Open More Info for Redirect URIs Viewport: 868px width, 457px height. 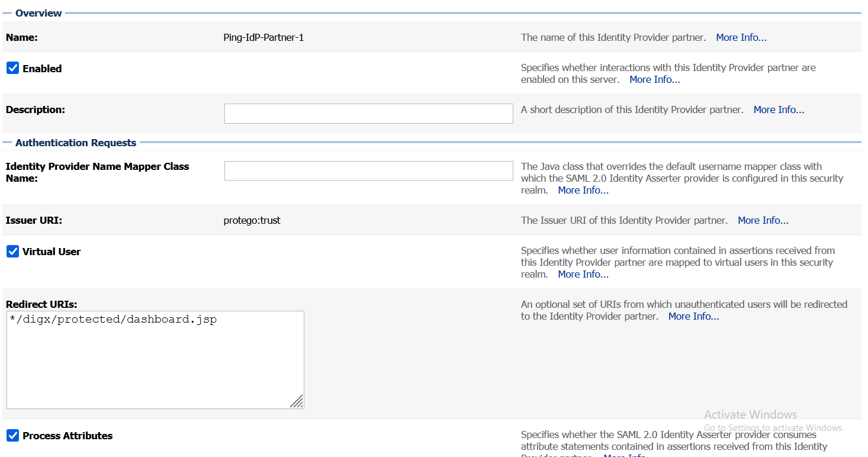point(693,316)
